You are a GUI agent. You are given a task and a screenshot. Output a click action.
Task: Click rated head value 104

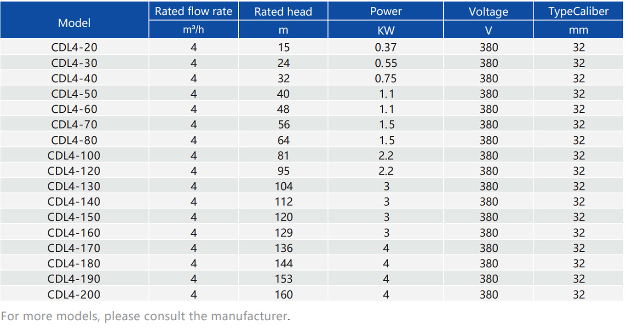pyautogui.click(x=283, y=186)
